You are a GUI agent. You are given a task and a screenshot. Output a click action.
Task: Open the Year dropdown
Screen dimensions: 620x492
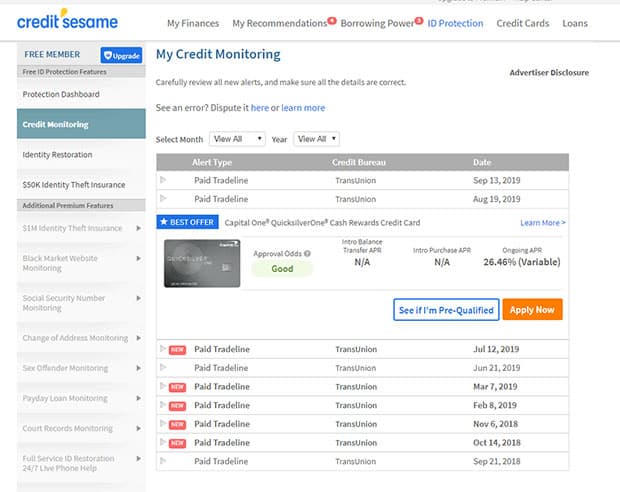pyautogui.click(x=316, y=139)
